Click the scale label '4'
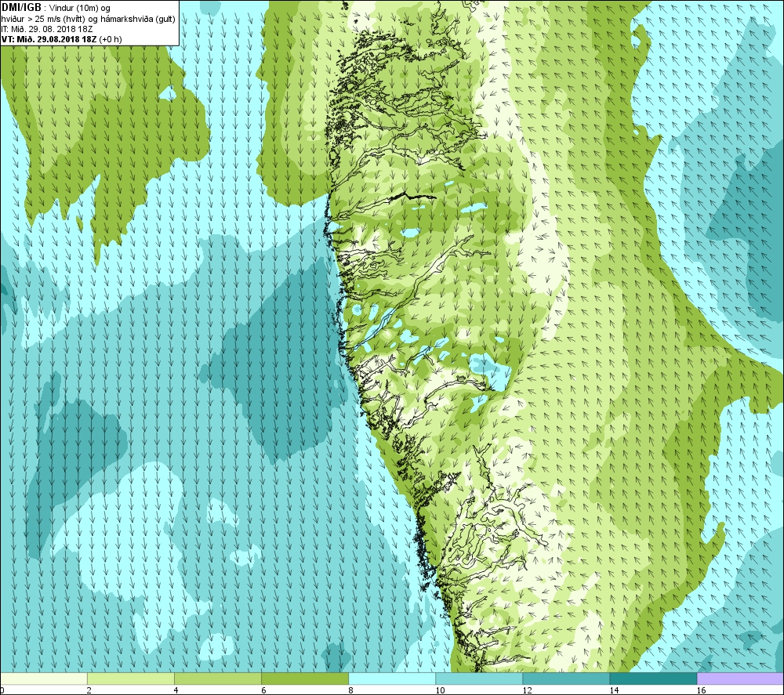 176,690
